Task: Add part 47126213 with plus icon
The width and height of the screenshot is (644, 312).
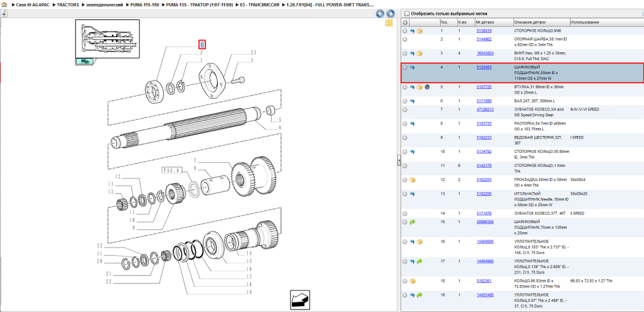Action: [404, 110]
